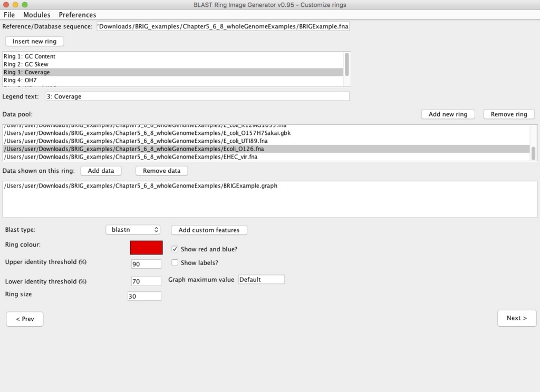Focus Upper identity threshold field

point(147,264)
